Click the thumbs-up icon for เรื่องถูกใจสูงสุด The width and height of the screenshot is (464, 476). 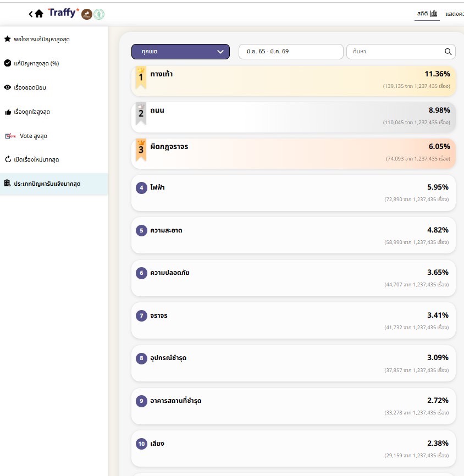click(x=7, y=112)
